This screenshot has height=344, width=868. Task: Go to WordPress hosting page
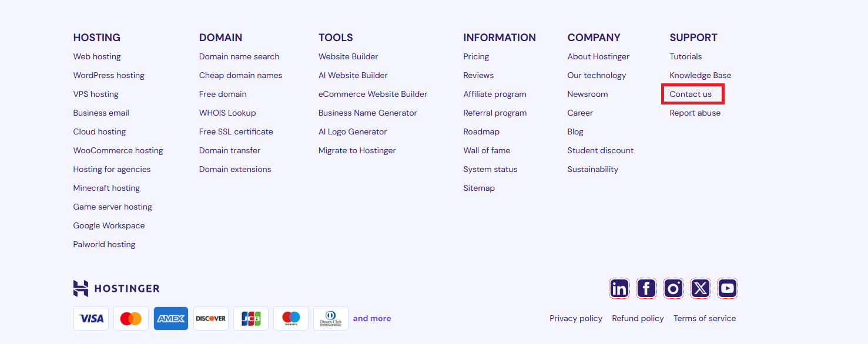[109, 75]
